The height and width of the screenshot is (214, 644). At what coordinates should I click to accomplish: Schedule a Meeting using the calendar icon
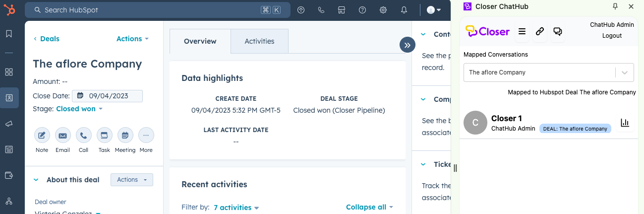click(125, 135)
